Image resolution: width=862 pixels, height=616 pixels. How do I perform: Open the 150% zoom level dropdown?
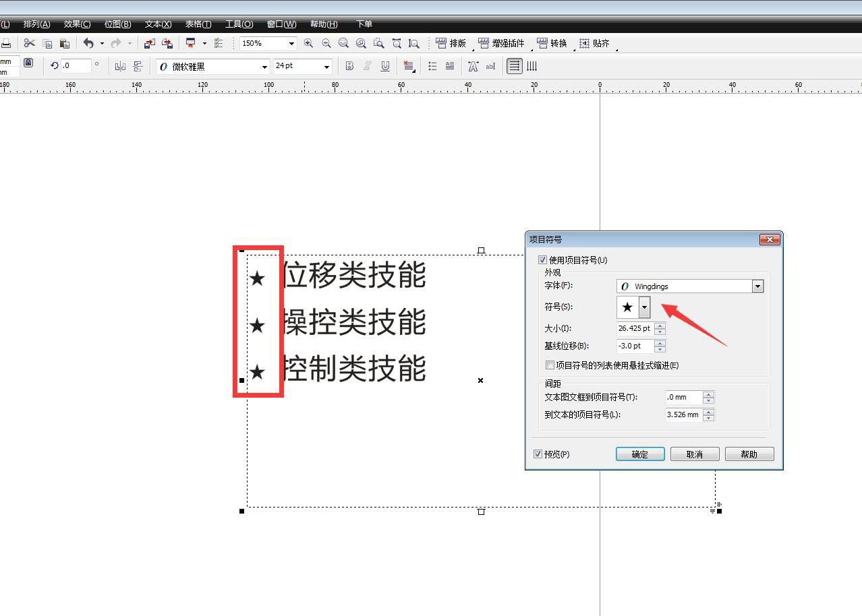(291, 43)
